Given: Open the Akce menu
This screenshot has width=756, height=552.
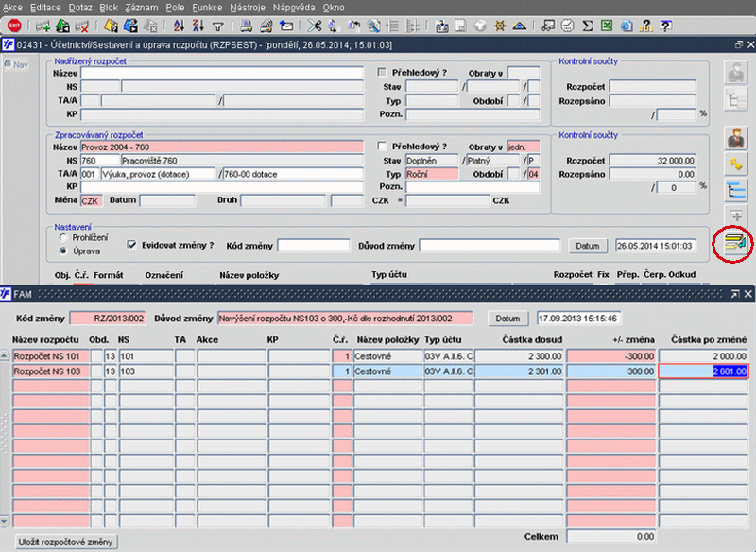Looking at the screenshot, I should tap(12, 8).
